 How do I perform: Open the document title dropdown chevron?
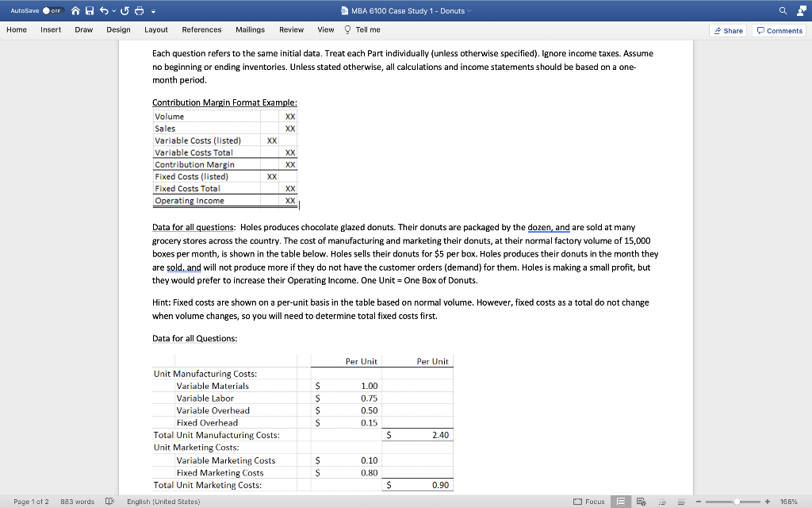469,11
